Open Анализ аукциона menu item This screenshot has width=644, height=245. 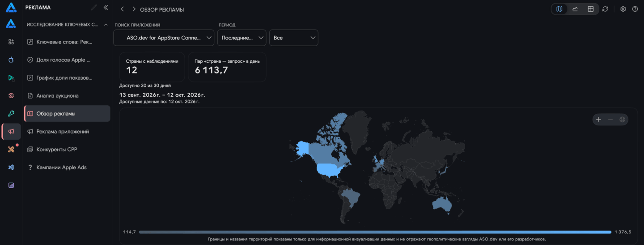click(x=67, y=95)
